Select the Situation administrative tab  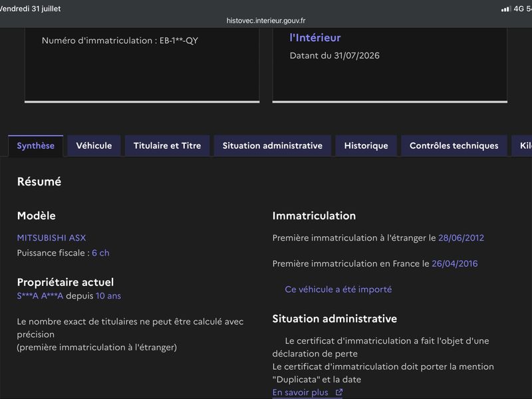273,146
